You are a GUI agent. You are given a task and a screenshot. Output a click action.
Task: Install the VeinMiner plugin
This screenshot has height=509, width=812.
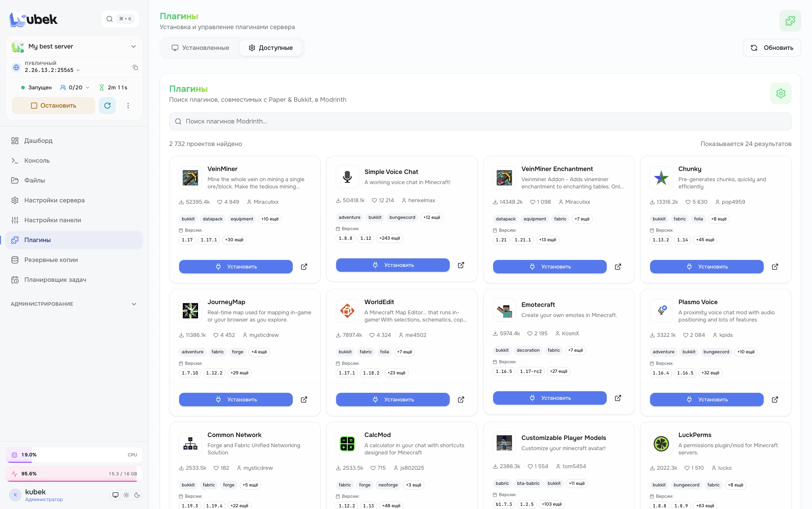(235, 267)
